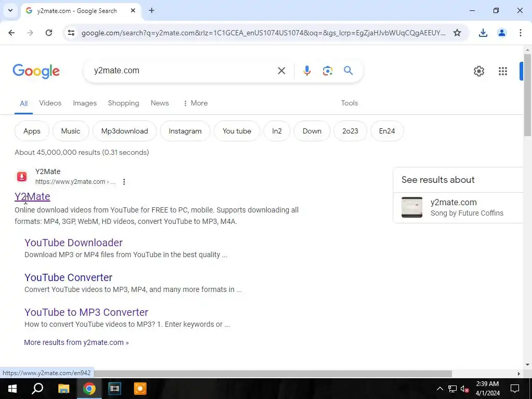Open the Chrome profile icon
532x399 pixels.
[501, 33]
